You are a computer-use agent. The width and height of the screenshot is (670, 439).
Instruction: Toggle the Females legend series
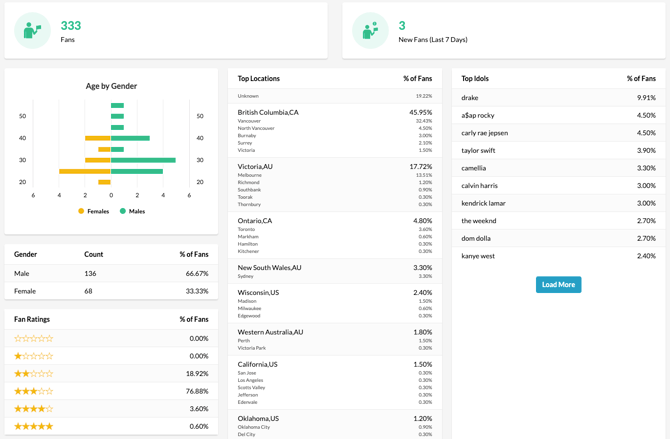point(94,211)
